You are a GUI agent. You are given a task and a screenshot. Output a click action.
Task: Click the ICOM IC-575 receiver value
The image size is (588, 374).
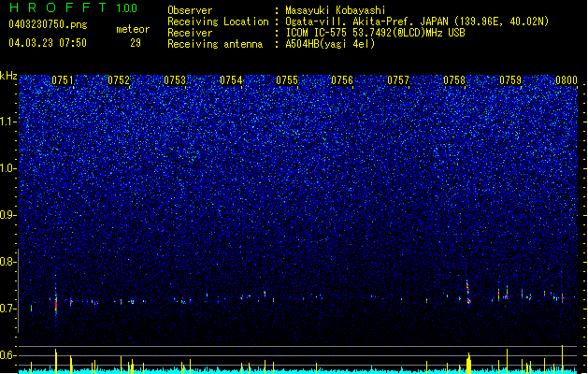click(x=376, y=33)
